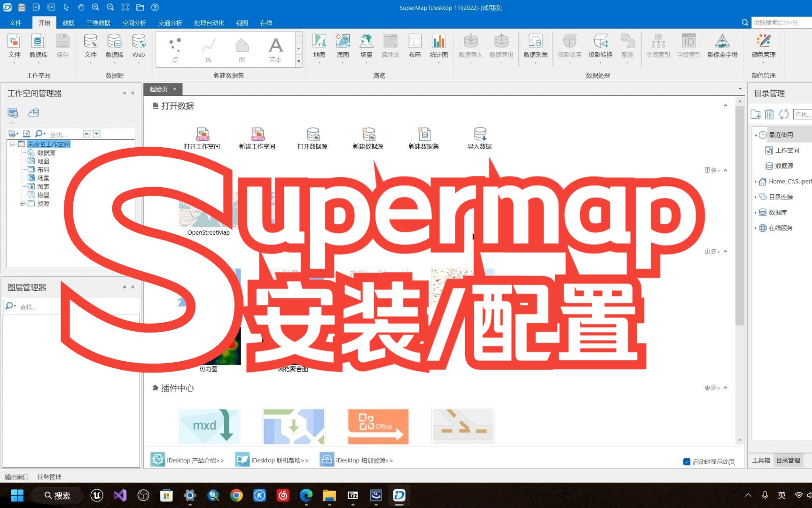Close the 起始页 tab
The width and height of the screenshot is (812, 508).
coord(174,89)
